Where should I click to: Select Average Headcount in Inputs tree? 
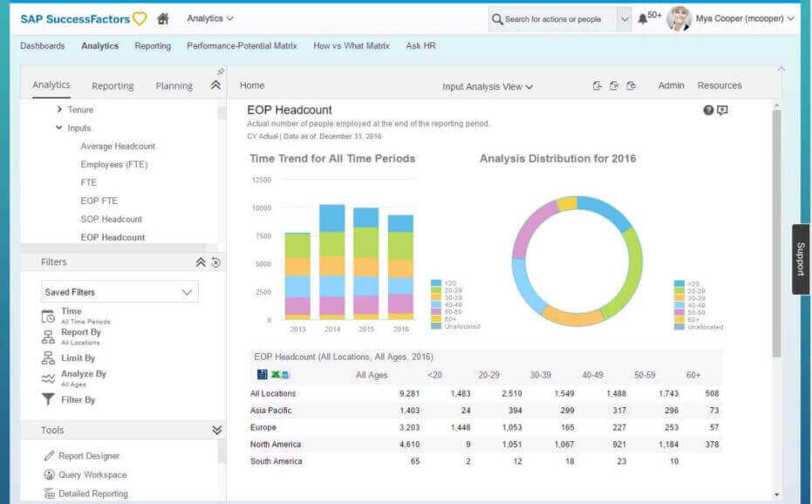pos(118,146)
